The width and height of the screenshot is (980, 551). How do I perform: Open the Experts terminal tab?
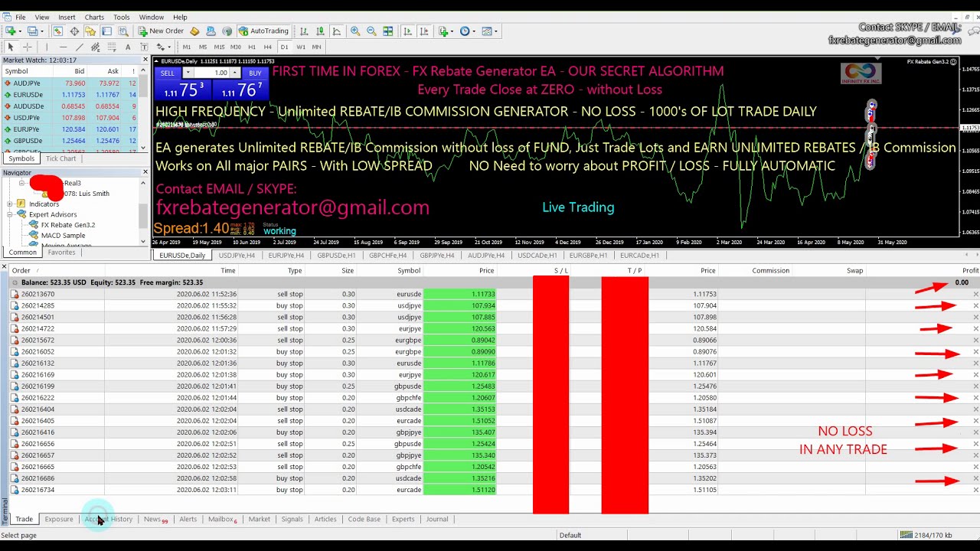403,519
